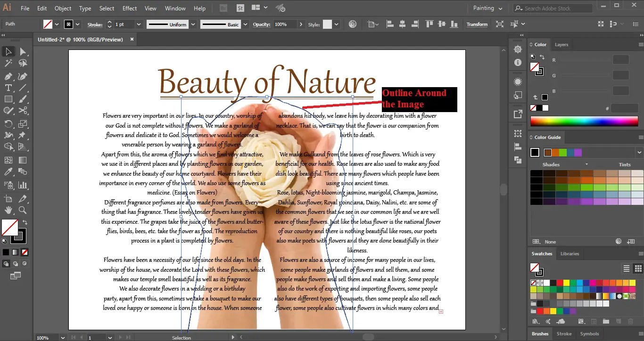Click the Recolor Artwork wheel icon

pos(352,24)
